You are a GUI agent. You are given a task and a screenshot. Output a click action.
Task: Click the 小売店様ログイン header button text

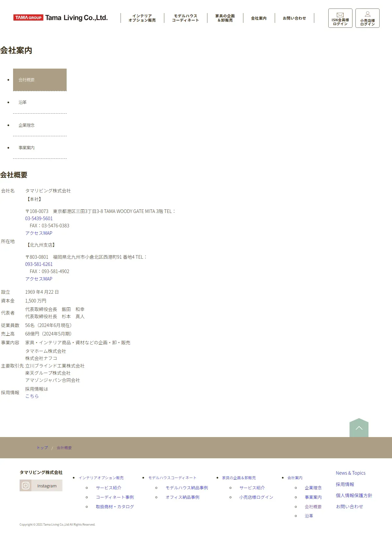coord(367,22)
